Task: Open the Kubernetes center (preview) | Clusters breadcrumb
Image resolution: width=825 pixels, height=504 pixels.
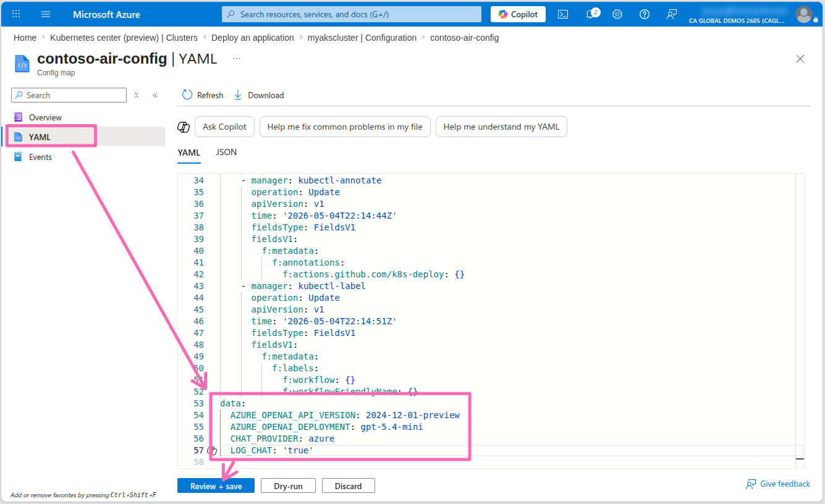Action: 124,38
